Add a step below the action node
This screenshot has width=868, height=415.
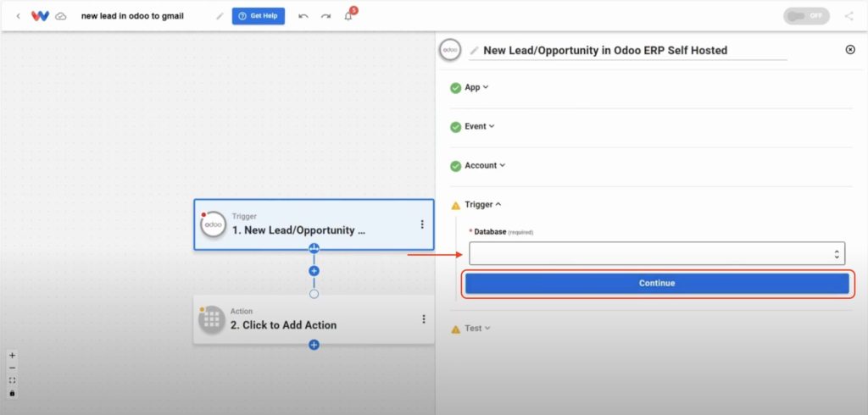(x=314, y=345)
